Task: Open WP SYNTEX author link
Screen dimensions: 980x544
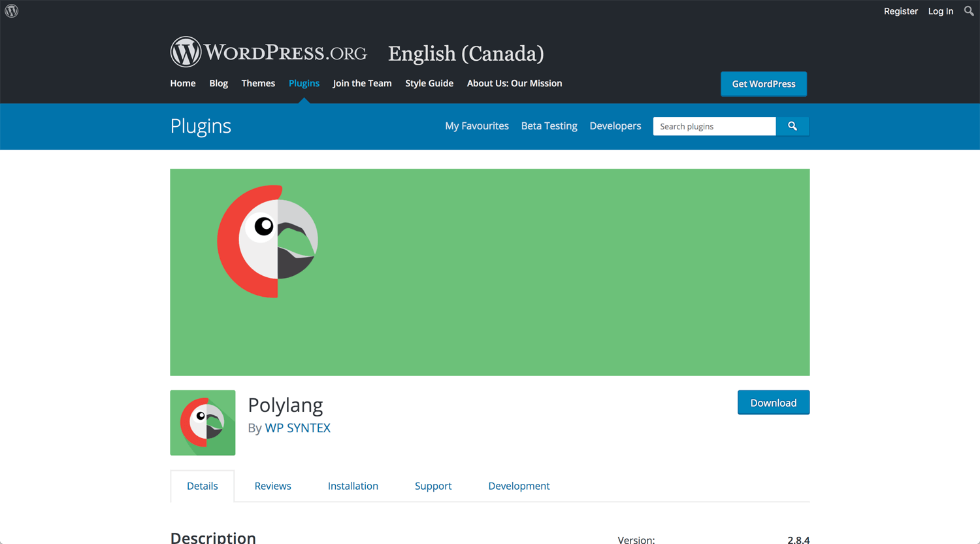Action: tap(297, 428)
